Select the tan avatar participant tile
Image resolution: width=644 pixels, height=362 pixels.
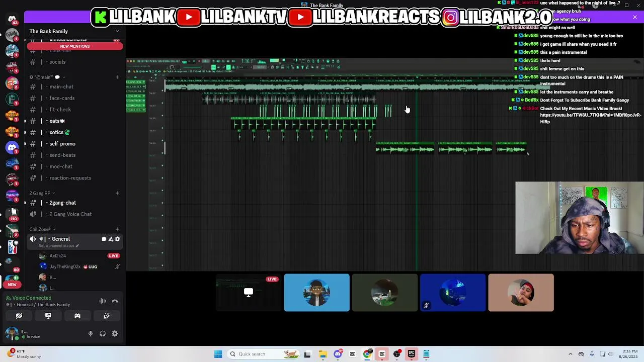pos(521,293)
